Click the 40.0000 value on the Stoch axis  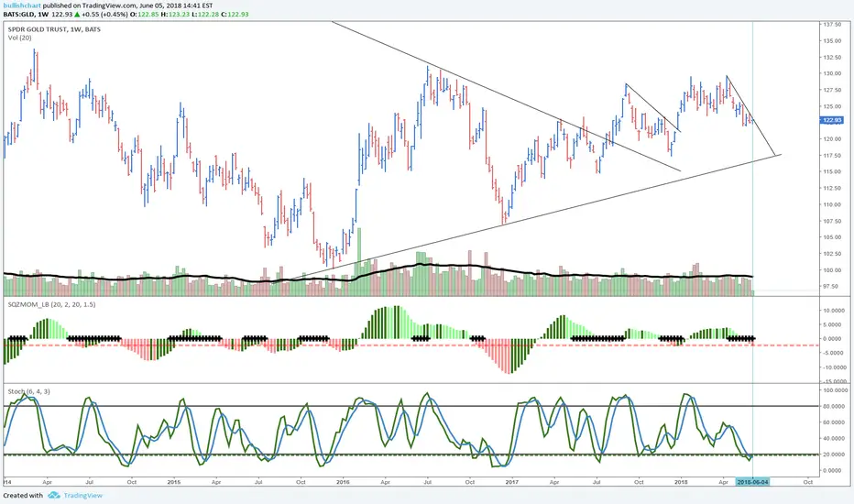[833, 439]
